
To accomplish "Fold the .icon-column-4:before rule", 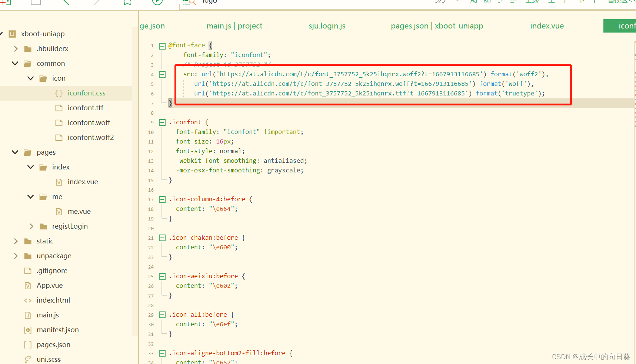I will [162, 199].
